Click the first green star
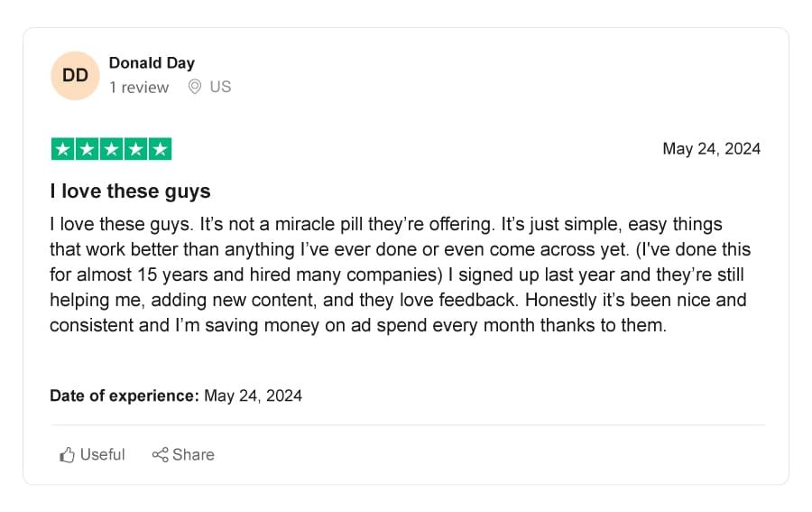 coord(62,149)
